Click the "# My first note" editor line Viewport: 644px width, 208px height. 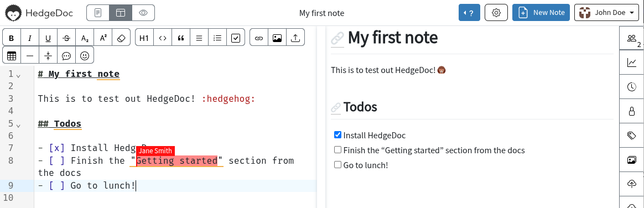click(x=79, y=74)
